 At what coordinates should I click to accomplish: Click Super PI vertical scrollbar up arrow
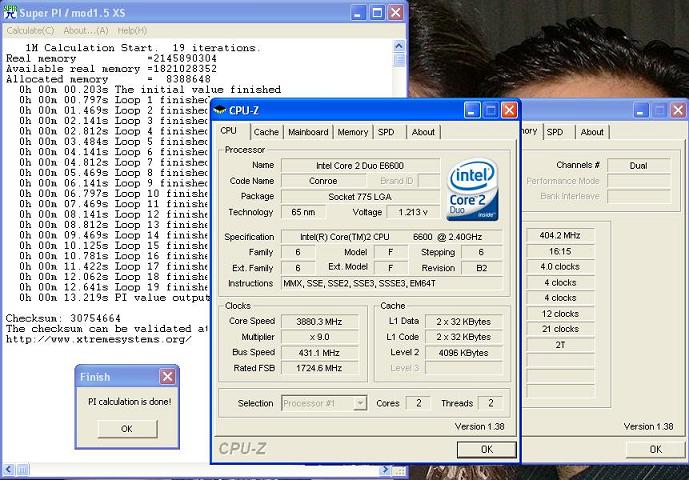tap(399, 45)
